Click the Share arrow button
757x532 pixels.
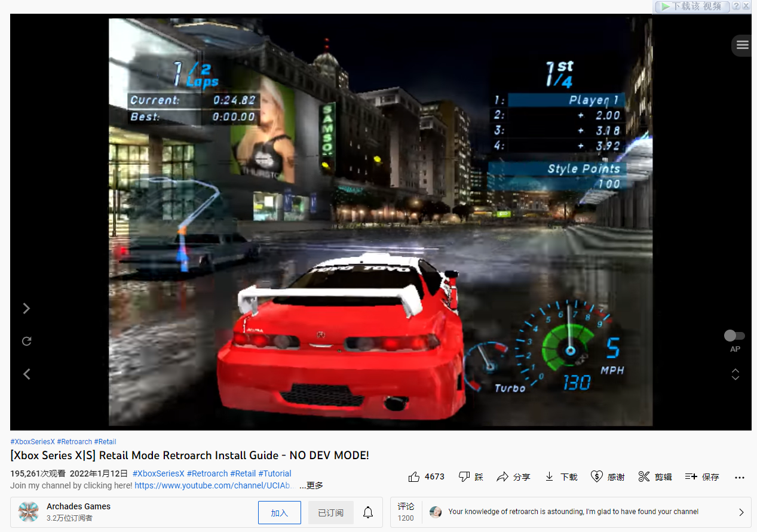coord(513,476)
